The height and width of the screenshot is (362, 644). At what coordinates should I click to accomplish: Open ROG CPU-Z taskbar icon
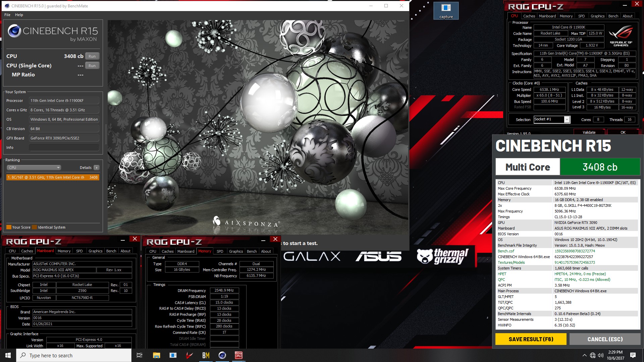pyautogui.click(x=238, y=355)
